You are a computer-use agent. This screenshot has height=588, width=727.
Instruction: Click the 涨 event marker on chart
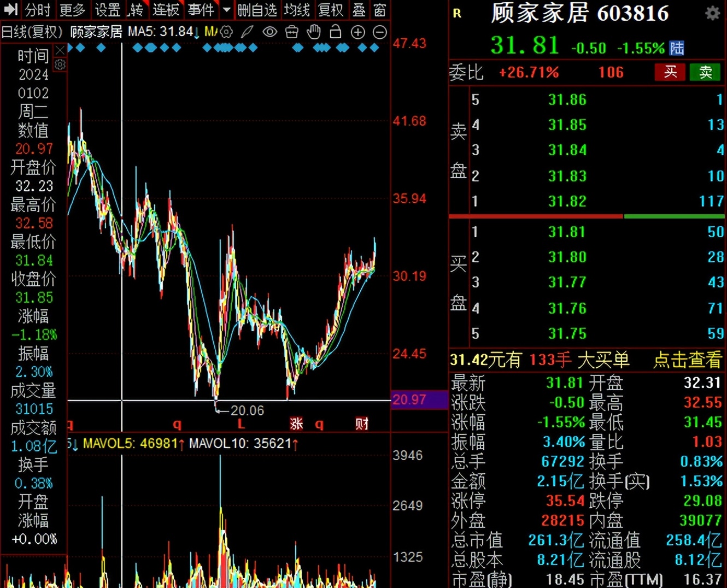296,424
